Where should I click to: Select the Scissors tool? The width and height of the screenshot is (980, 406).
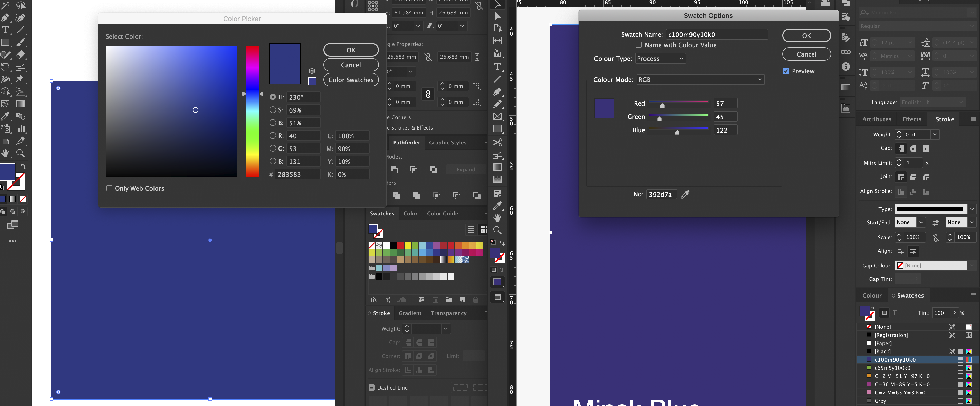point(498,142)
